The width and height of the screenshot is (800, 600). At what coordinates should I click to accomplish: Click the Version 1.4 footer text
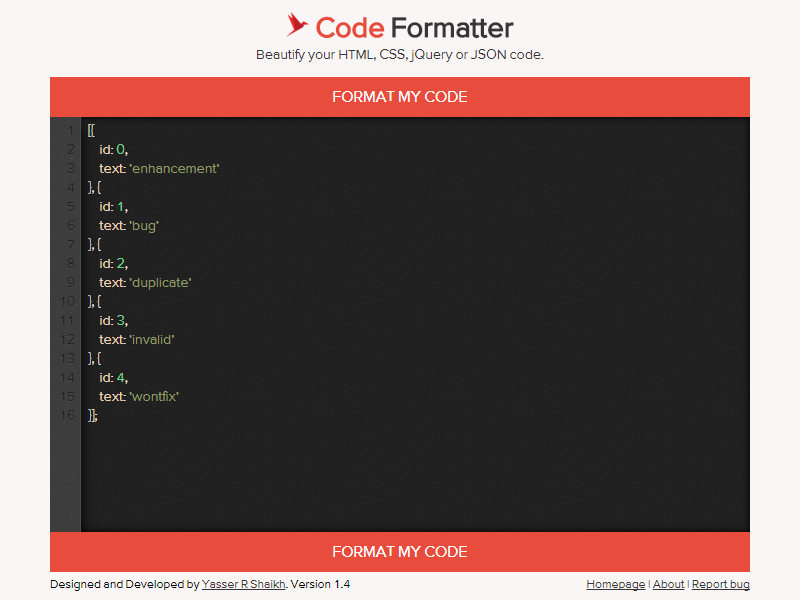click(x=319, y=584)
